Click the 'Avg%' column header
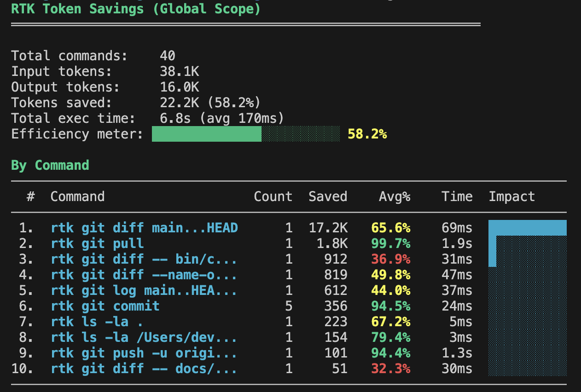581x392 pixels. click(x=395, y=196)
